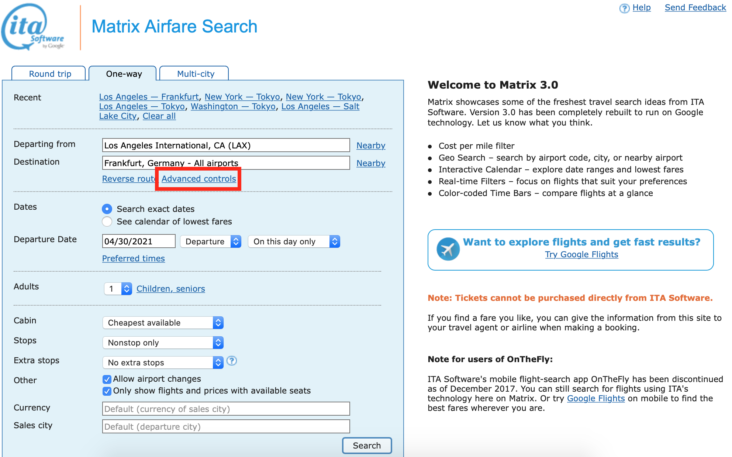Open the Stops Nonstop only dropdown
The width and height of the screenshot is (732, 457).
pos(163,343)
